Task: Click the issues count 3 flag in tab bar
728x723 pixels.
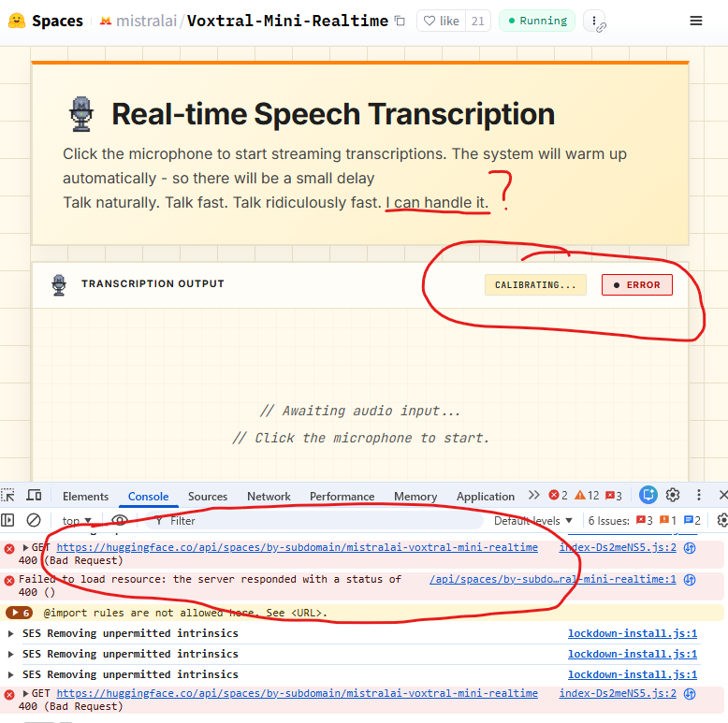Action: (614, 495)
